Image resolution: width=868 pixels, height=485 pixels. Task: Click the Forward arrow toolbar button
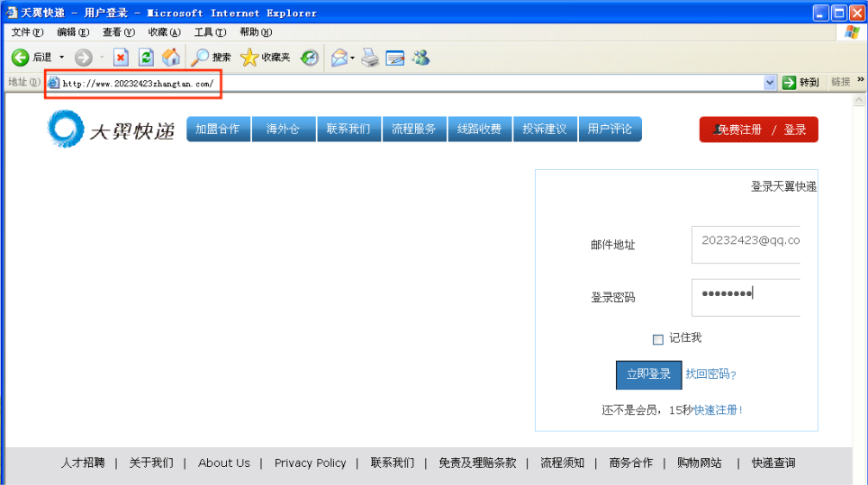coord(84,57)
